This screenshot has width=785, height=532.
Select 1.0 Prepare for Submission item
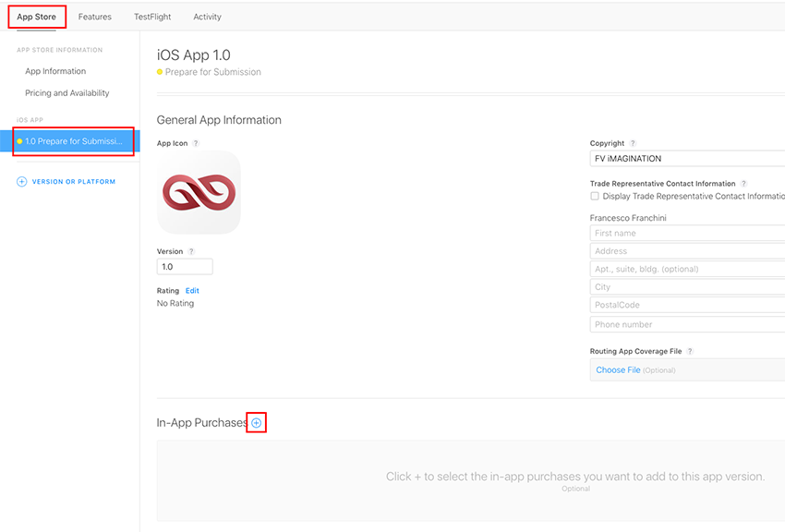[x=70, y=141]
